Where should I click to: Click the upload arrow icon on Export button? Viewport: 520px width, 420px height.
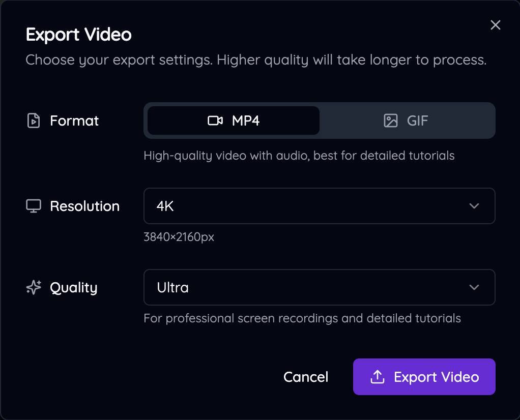click(x=377, y=377)
